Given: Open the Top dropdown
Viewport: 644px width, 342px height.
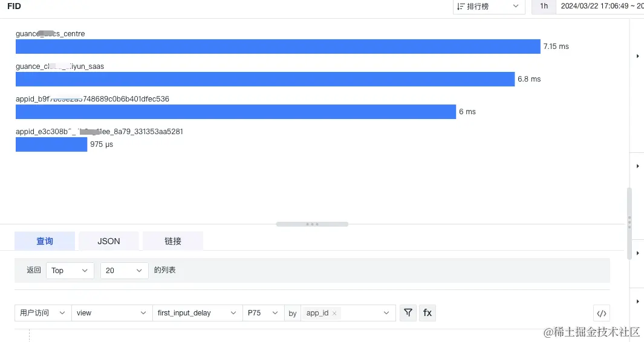Looking at the screenshot, I should [70, 271].
